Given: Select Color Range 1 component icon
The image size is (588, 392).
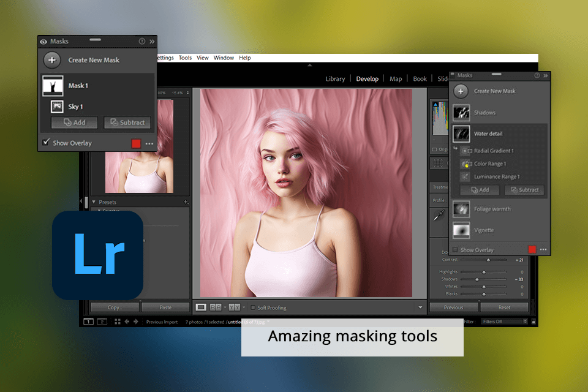Looking at the screenshot, I should pyautogui.click(x=466, y=164).
